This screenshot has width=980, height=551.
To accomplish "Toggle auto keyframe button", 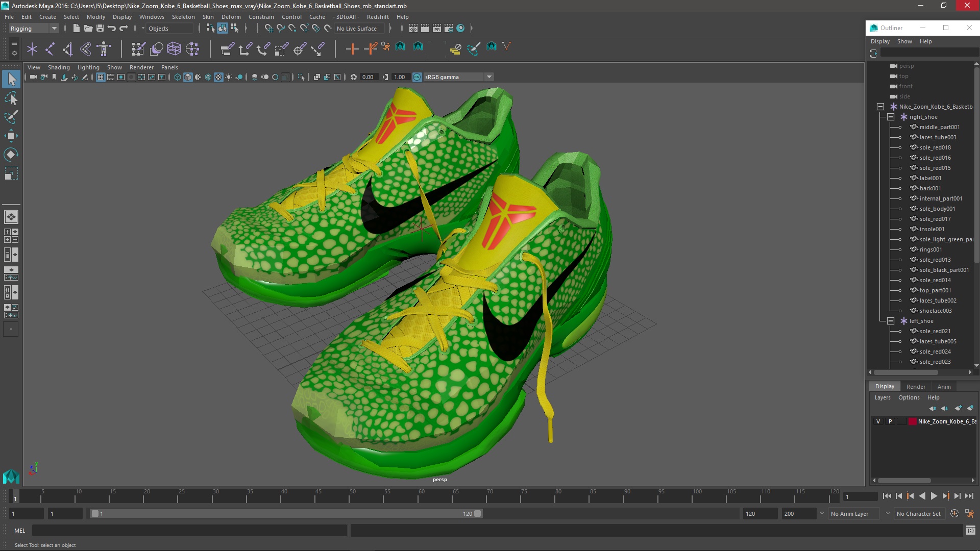I will click(954, 514).
